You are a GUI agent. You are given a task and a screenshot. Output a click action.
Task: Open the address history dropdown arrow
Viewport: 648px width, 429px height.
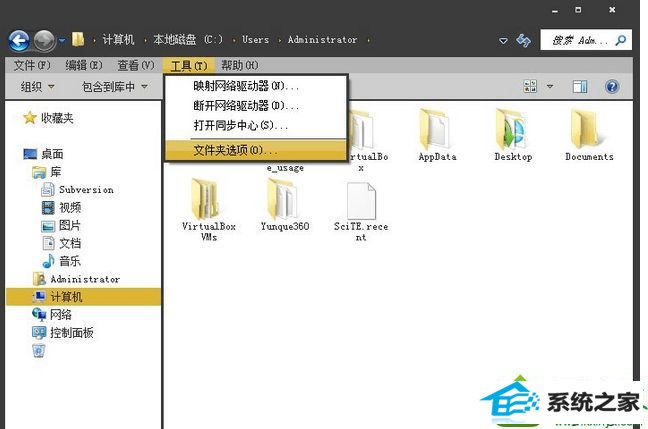pos(503,41)
